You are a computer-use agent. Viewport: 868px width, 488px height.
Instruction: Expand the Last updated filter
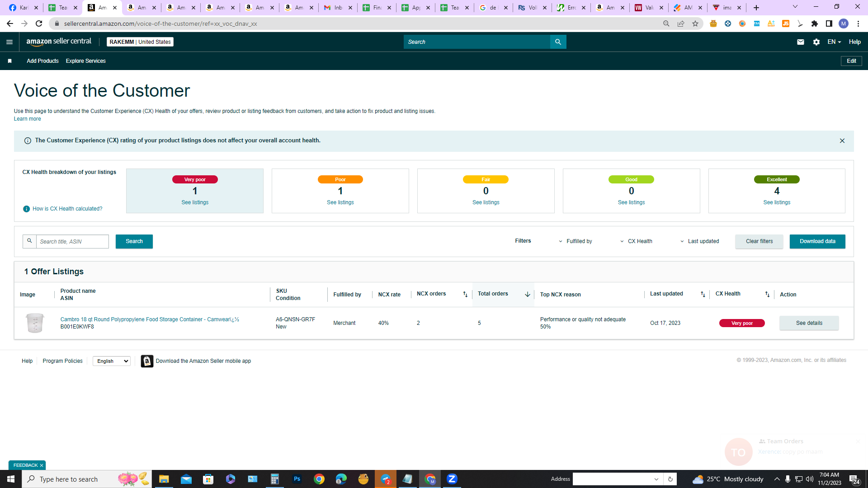(699, 241)
